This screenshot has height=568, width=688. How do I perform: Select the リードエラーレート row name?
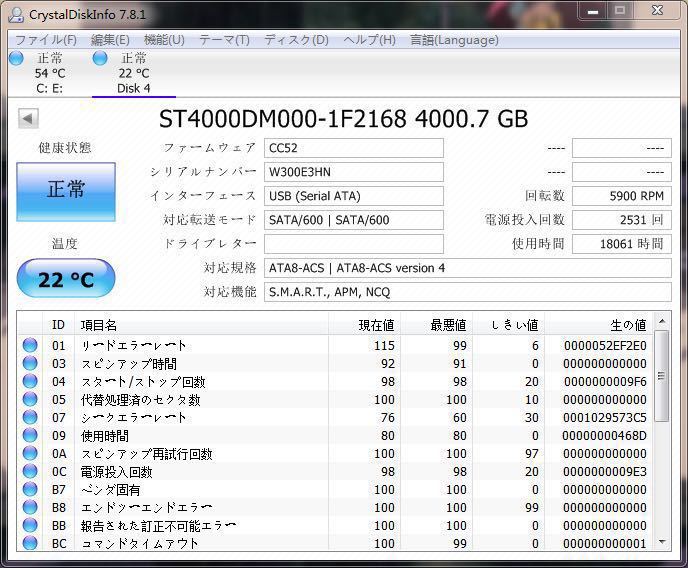134,346
